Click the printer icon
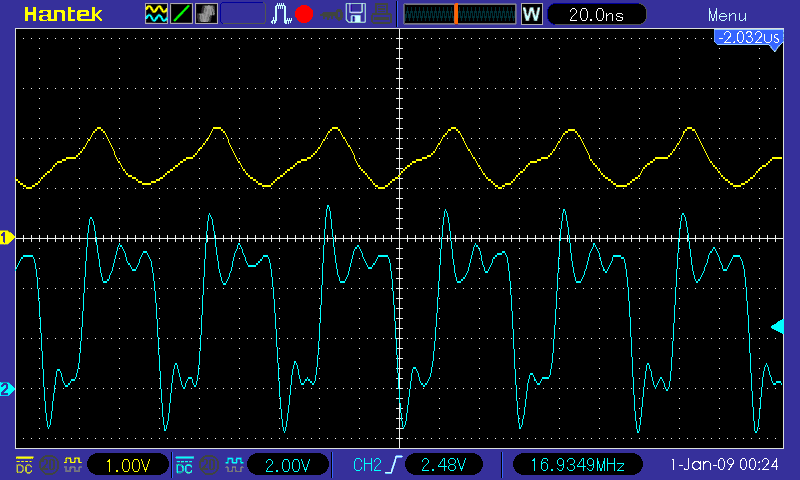 [x=381, y=14]
